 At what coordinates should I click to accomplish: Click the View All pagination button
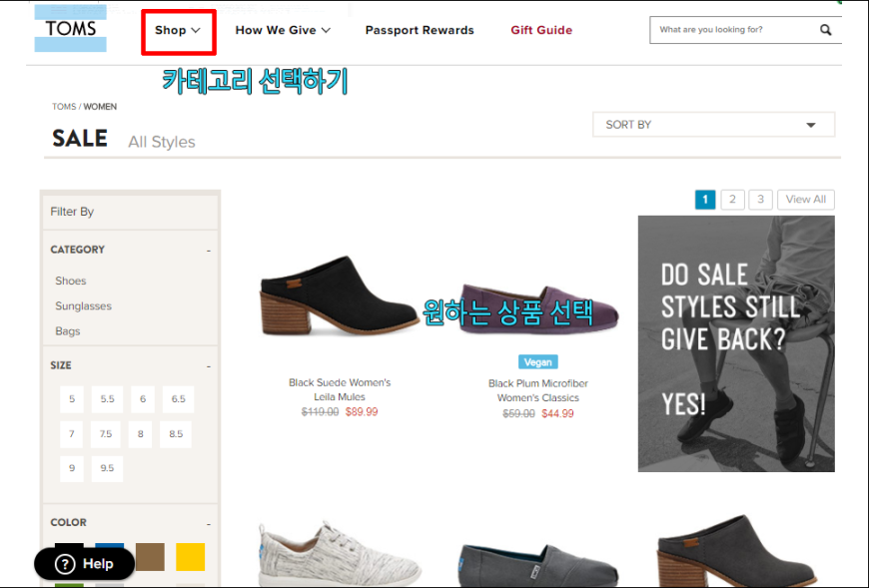806,200
